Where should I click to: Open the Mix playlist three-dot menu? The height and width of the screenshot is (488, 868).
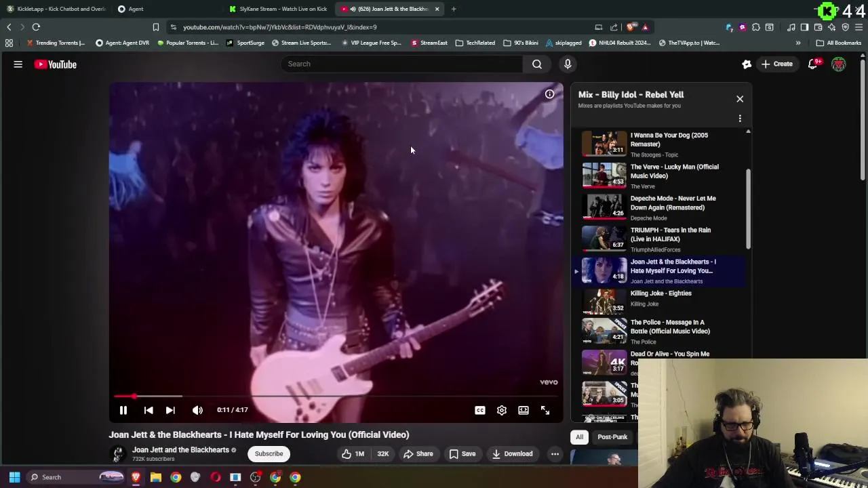(x=740, y=119)
